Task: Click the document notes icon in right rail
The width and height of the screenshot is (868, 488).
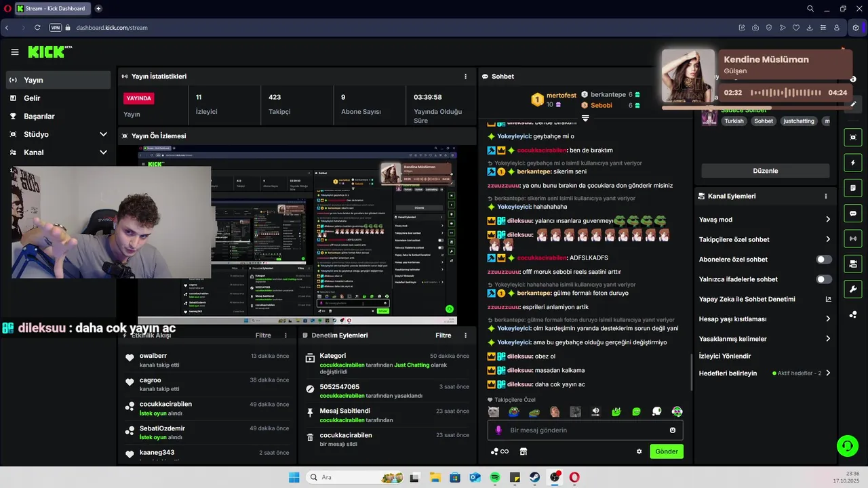Action: click(852, 188)
